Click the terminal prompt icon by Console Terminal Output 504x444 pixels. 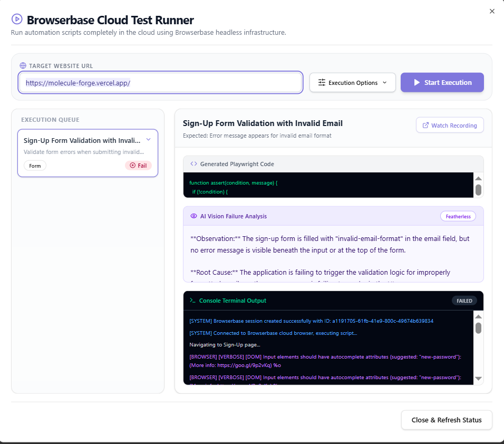[x=192, y=300]
